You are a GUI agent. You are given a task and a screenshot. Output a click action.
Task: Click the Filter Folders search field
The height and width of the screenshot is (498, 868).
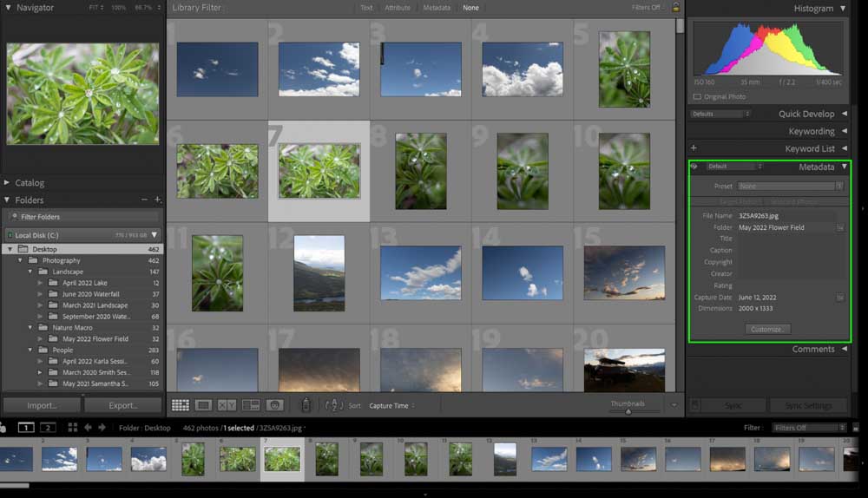pos(83,217)
